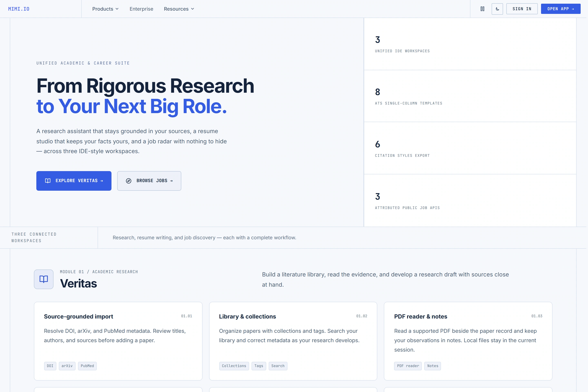Click the Three Connected Workspaces label
The width and height of the screenshot is (588, 392).
coord(34,237)
